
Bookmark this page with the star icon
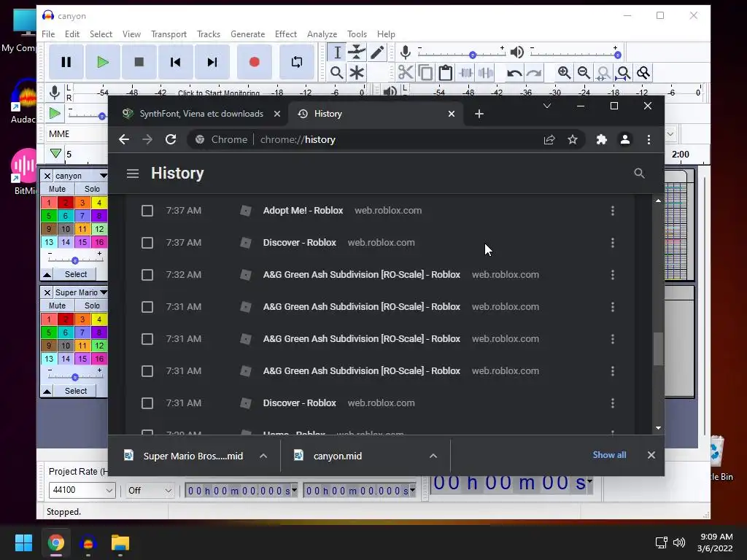pyautogui.click(x=573, y=139)
